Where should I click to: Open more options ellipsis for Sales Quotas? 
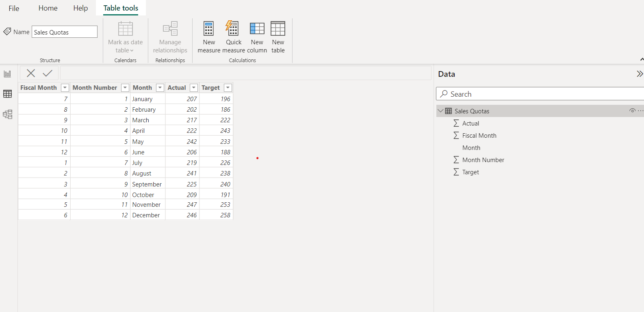pos(641,110)
